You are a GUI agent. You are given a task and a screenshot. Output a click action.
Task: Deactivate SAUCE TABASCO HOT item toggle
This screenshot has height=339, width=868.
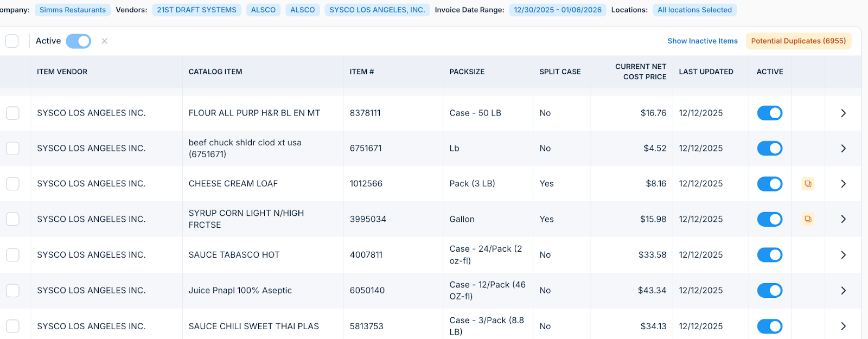770,255
